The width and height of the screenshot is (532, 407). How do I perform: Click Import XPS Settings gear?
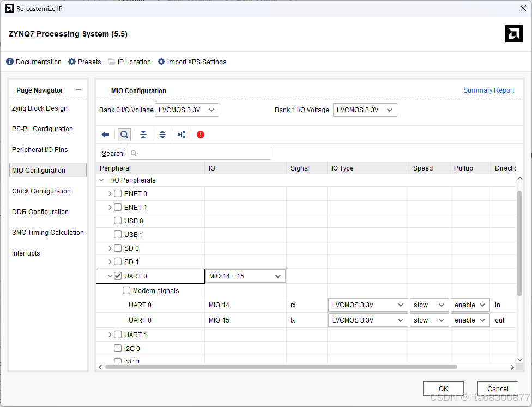click(161, 62)
